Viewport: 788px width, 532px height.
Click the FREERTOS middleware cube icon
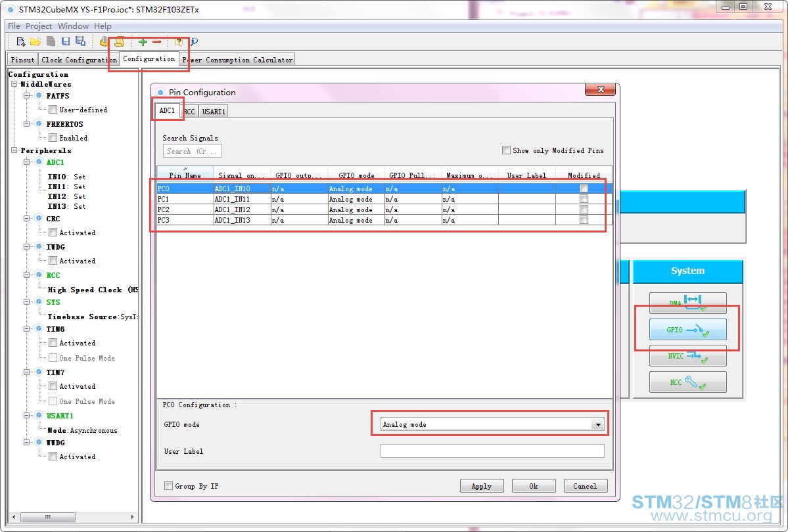point(39,123)
